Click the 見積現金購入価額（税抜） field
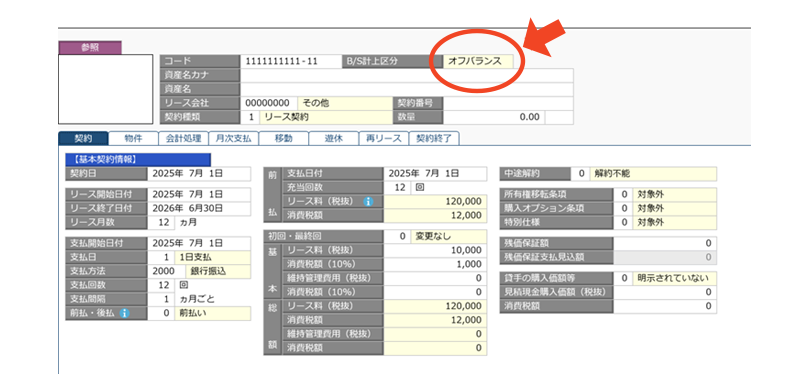 point(665,292)
